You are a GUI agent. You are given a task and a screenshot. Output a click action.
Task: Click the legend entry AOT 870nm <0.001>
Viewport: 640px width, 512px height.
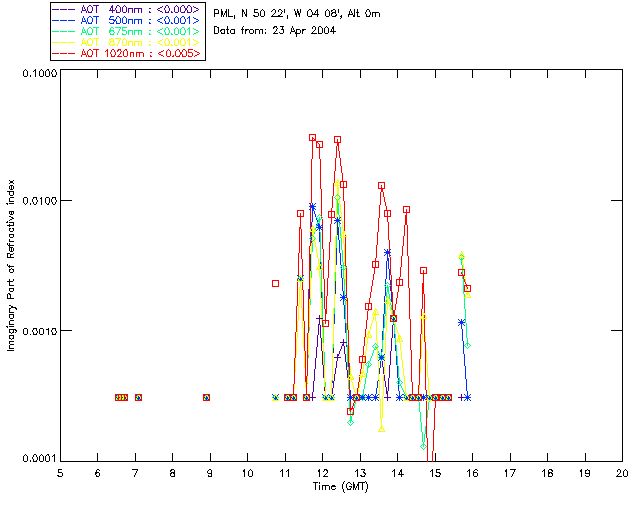(x=127, y=42)
